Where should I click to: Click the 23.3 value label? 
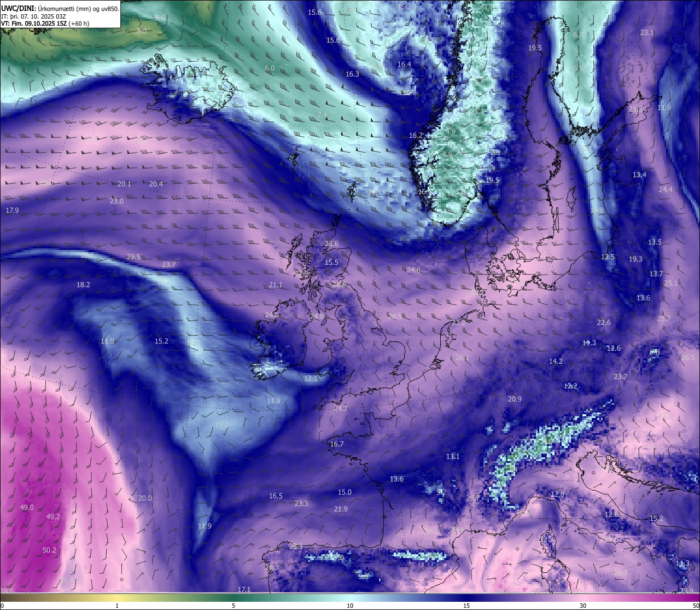[x=301, y=503]
